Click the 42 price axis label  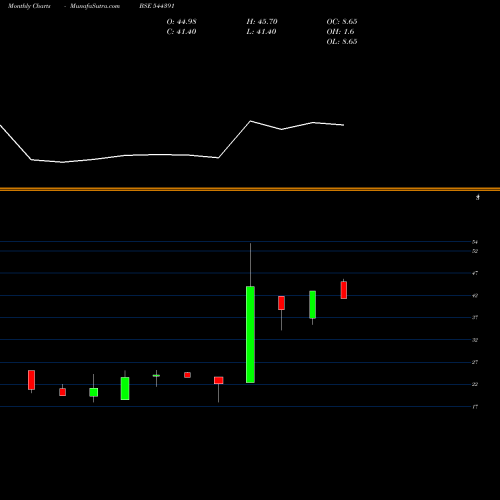tap(475, 295)
